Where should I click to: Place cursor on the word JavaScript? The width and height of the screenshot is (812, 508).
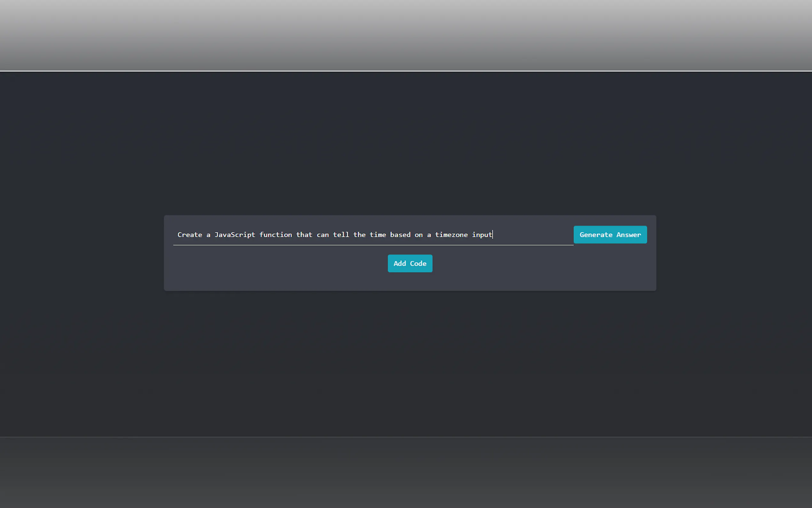[235, 234]
